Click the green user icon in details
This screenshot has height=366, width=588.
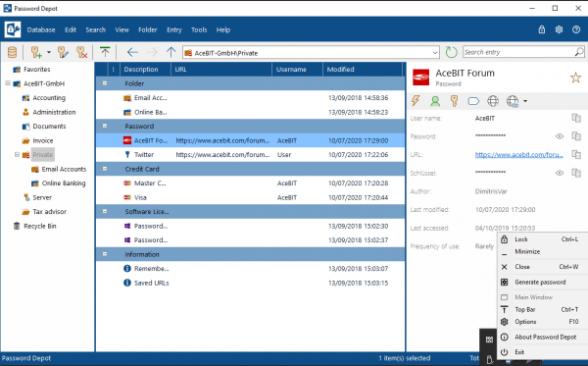435,101
